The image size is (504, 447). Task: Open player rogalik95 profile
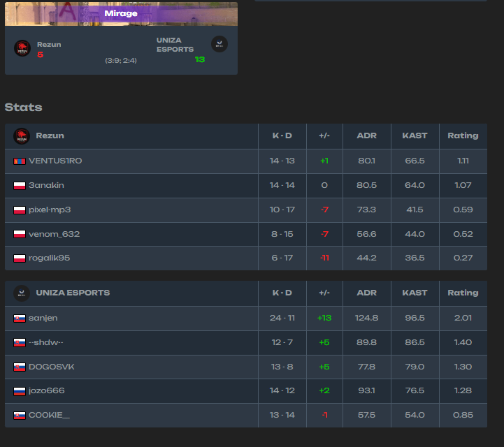click(x=49, y=258)
